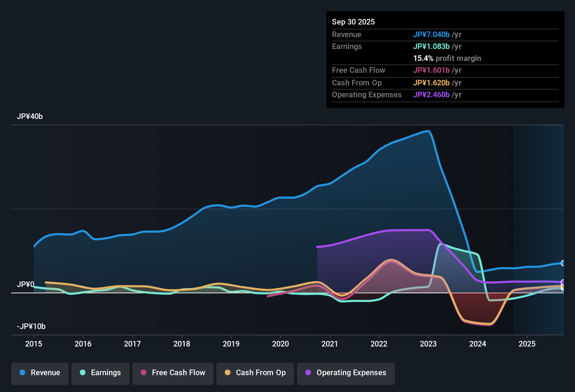Click the JP¥7.040b Revenue value
Viewport: 575px width, 392px height.
[431, 34]
